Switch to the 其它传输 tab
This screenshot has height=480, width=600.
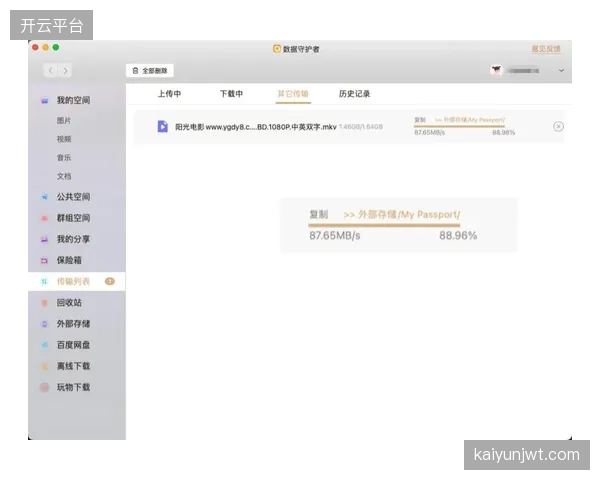[293, 94]
